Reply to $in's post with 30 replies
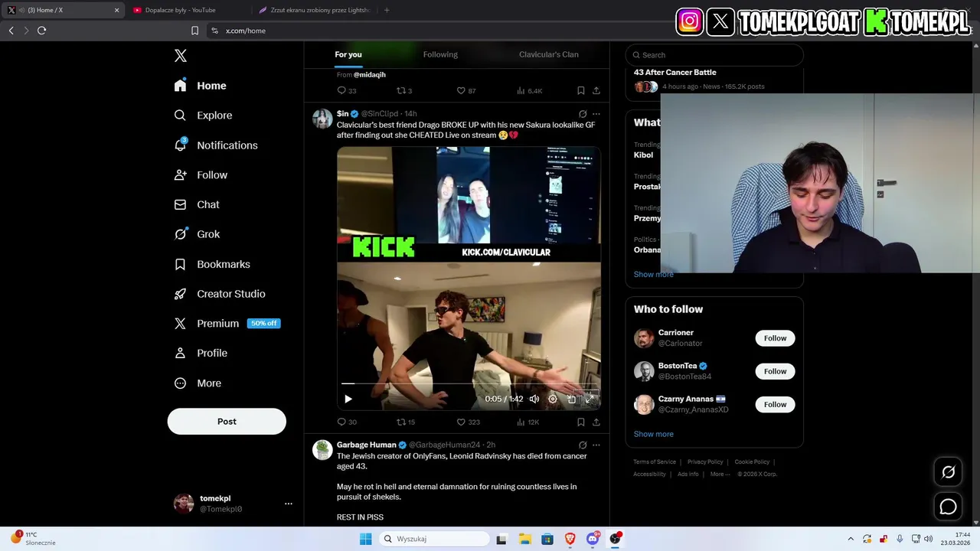The image size is (980, 551). 347,422
